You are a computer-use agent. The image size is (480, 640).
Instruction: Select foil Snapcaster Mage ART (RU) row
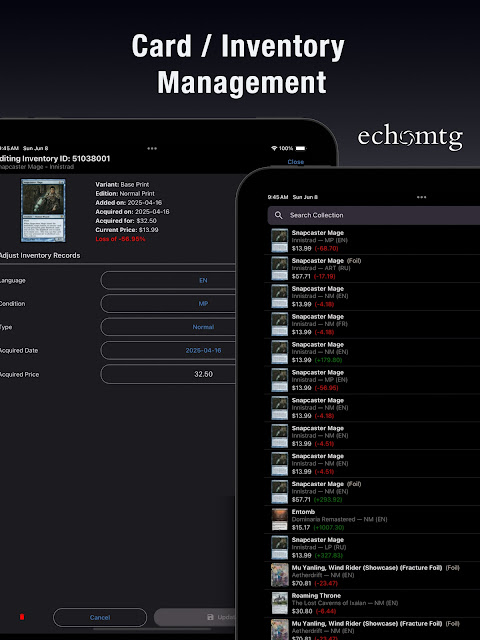[372, 269]
